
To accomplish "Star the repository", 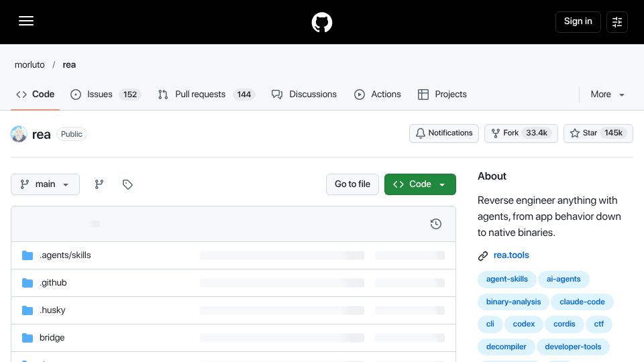I will coord(598,133).
